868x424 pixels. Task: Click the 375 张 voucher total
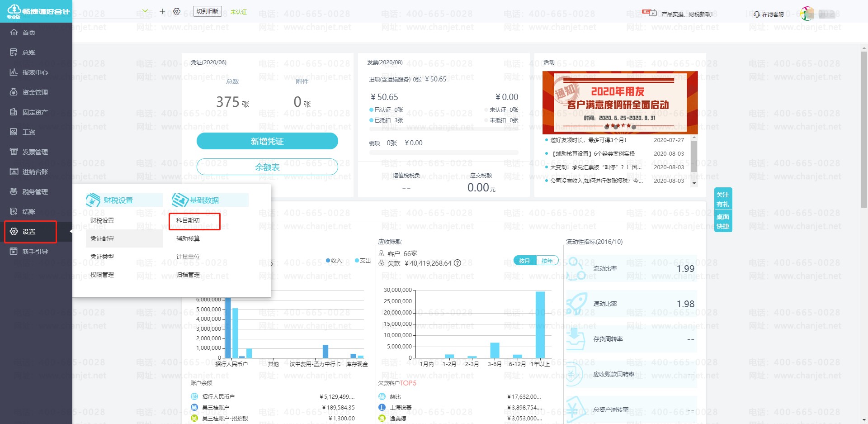(x=232, y=102)
